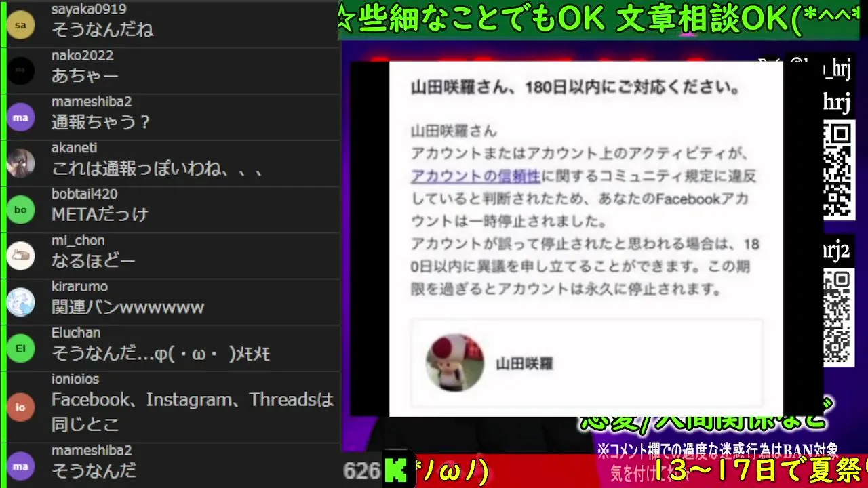The width and height of the screenshot is (868, 488).
Task: Click the username Eluchan
Action: [76, 332]
